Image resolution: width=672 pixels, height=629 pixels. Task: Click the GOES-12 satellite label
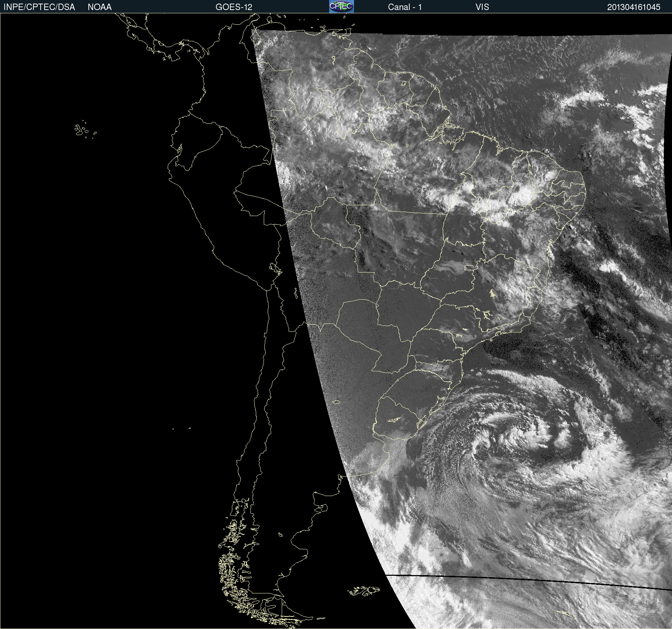pyautogui.click(x=234, y=7)
